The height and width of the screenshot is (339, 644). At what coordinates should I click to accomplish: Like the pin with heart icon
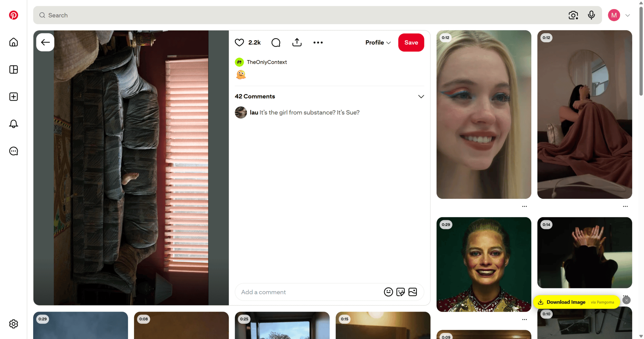pos(239,43)
